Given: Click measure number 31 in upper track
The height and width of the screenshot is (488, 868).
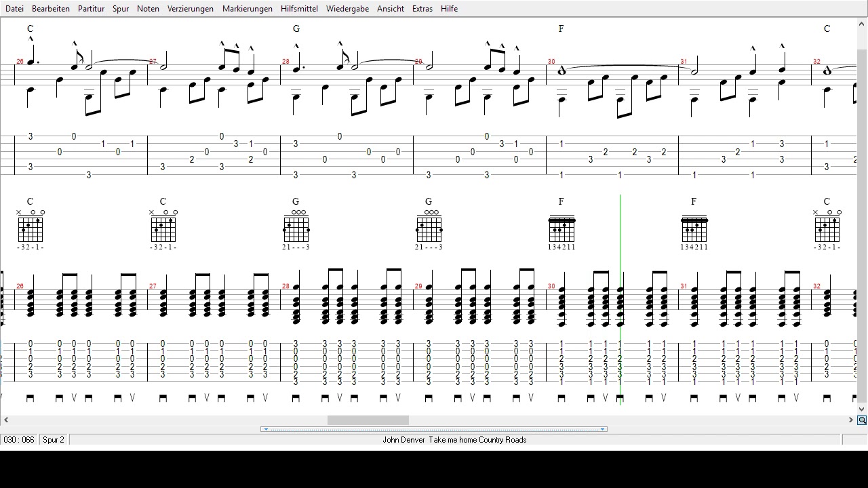Looking at the screenshot, I should click(684, 62).
